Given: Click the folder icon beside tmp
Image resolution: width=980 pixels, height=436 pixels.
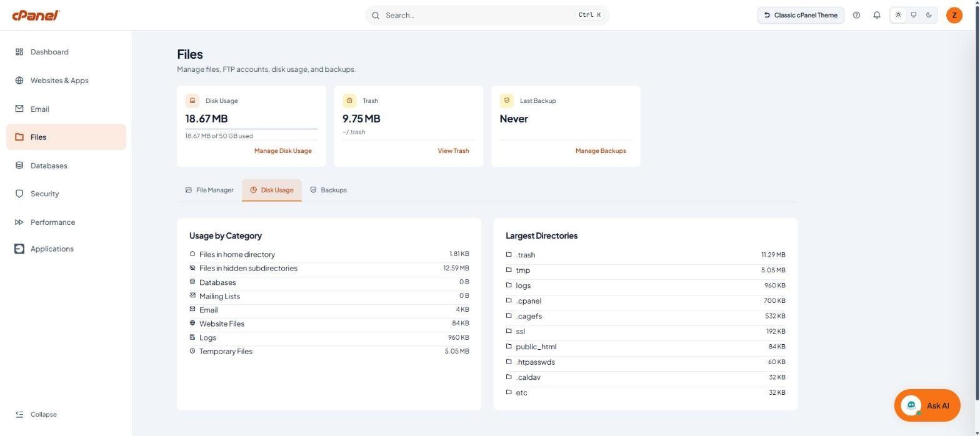Looking at the screenshot, I should (x=509, y=270).
